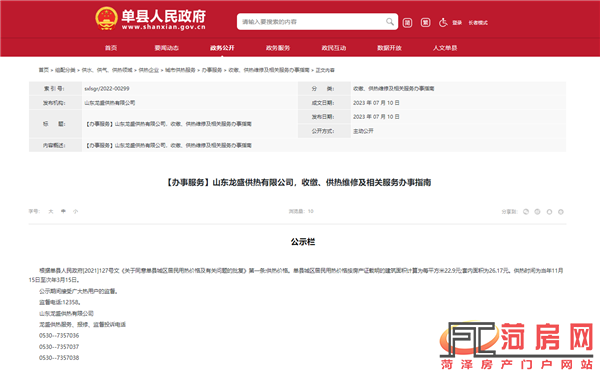Switch to simplified Chinese (简) icon
Screen dimensions: 600x373
(x=407, y=23)
